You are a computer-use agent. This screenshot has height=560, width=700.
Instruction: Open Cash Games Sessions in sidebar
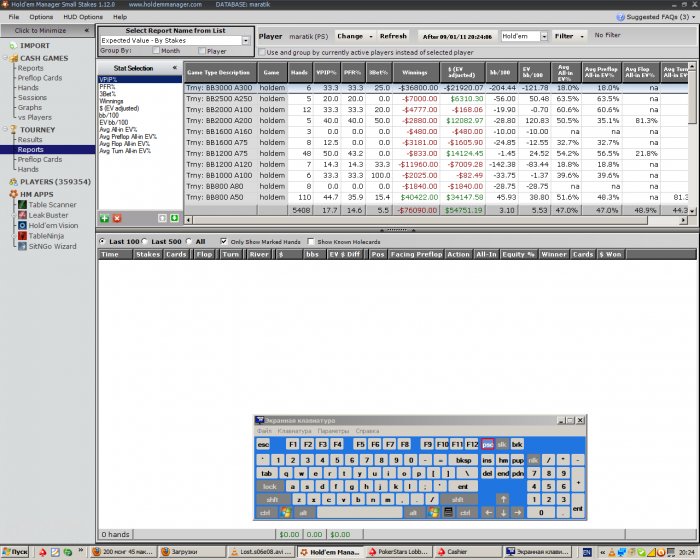pyautogui.click(x=32, y=97)
